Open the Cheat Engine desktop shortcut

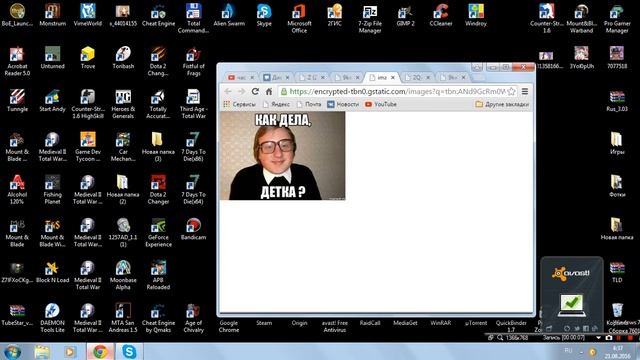[x=158, y=15]
